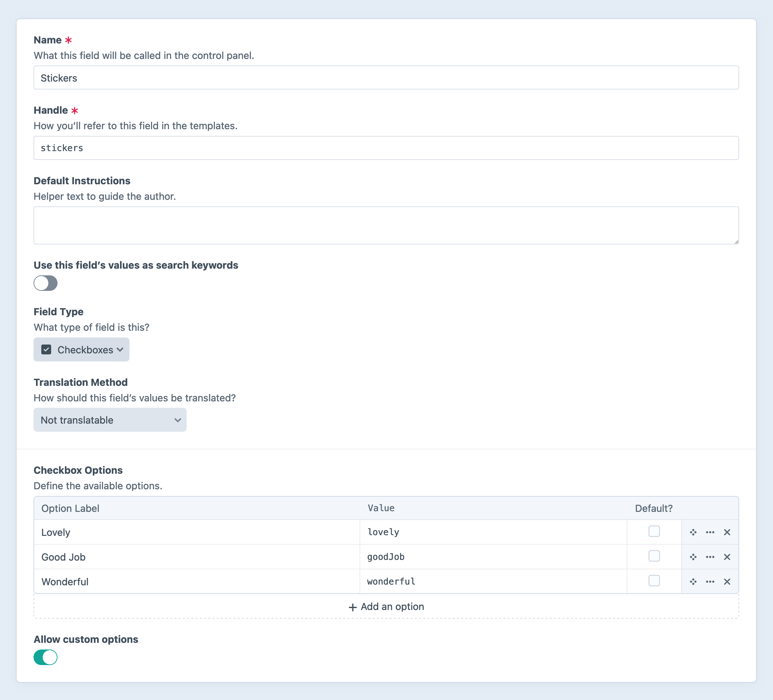Check the Default checkbox for Good Job

654,556
